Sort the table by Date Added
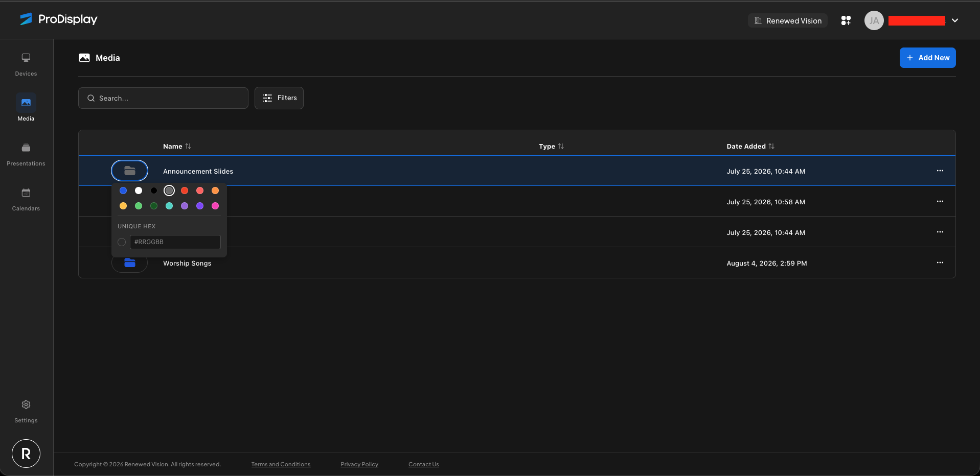The image size is (980, 476). [750, 146]
